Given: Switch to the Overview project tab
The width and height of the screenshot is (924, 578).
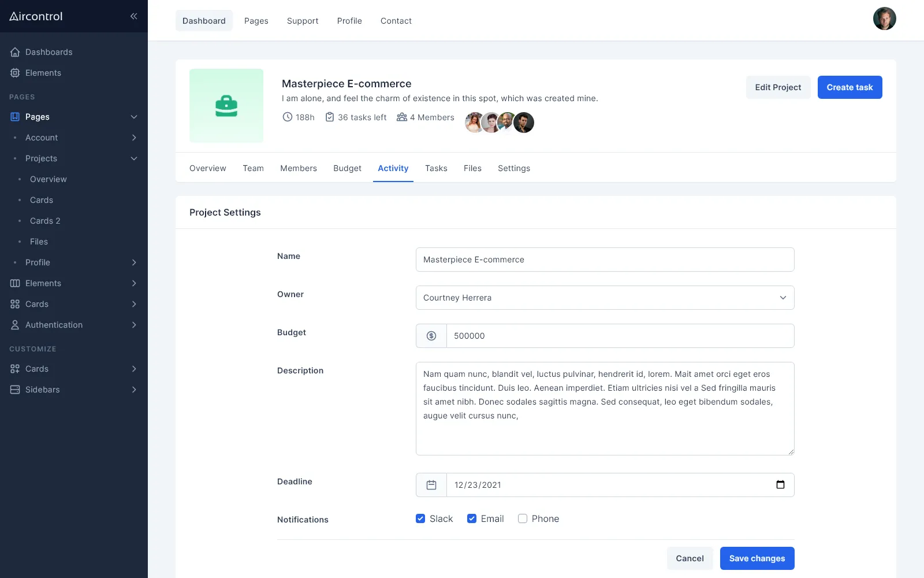Looking at the screenshot, I should 208,168.
